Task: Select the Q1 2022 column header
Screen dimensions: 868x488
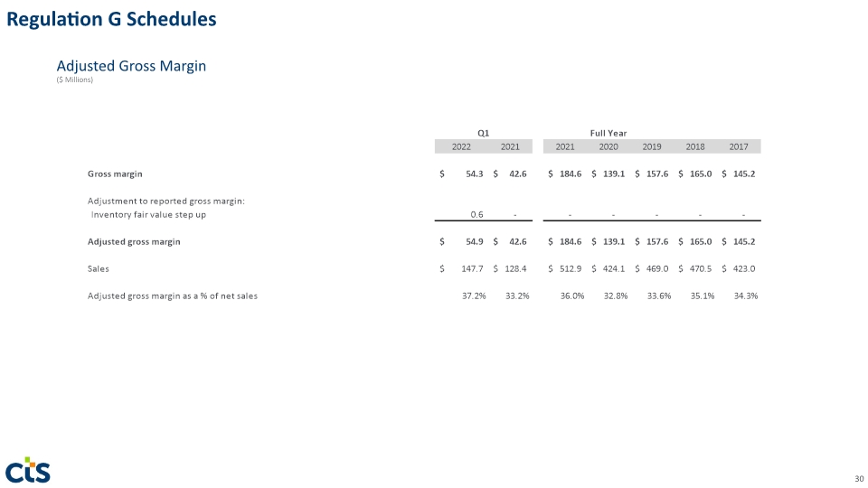Action: click(x=461, y=146)
